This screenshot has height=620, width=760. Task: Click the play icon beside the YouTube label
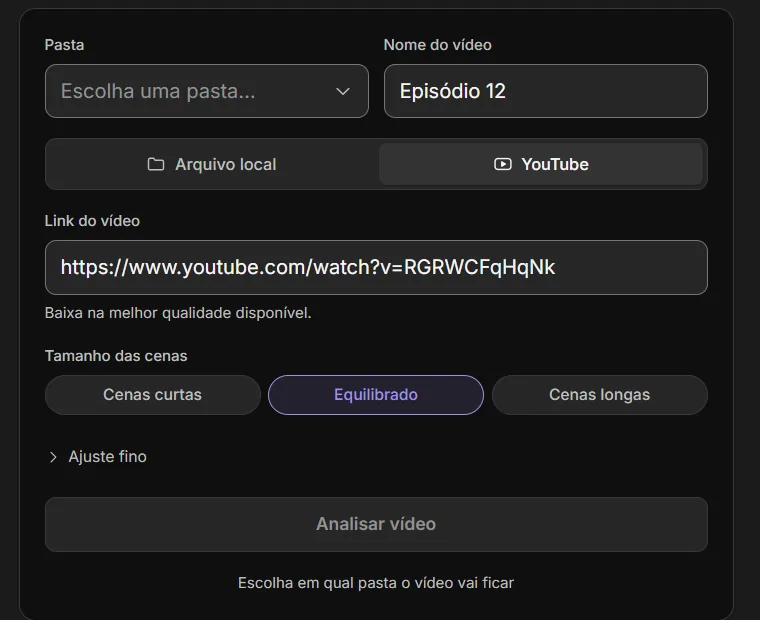click(x=503, y=164)
